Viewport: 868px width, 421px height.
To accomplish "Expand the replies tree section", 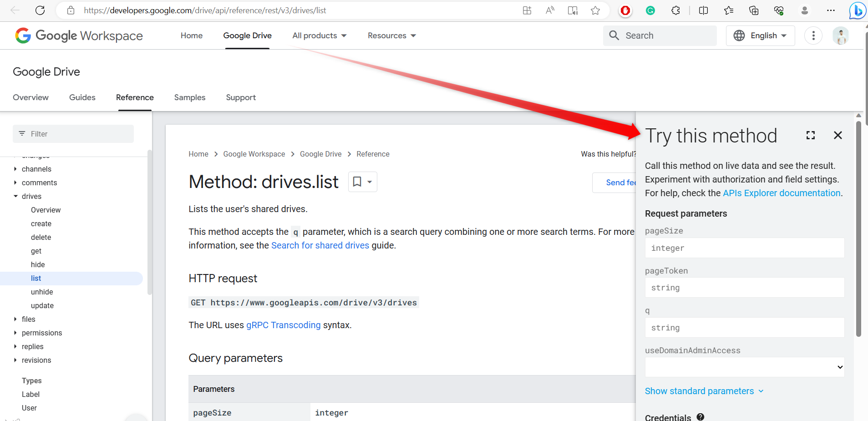I will [15, 346].
